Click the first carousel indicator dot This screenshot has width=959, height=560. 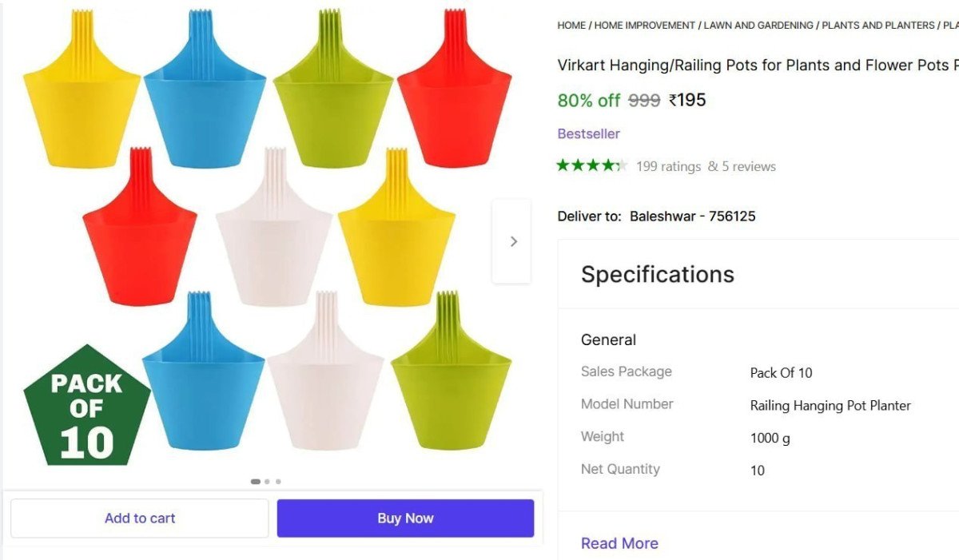pyautogui.click(x=256, y=481)
